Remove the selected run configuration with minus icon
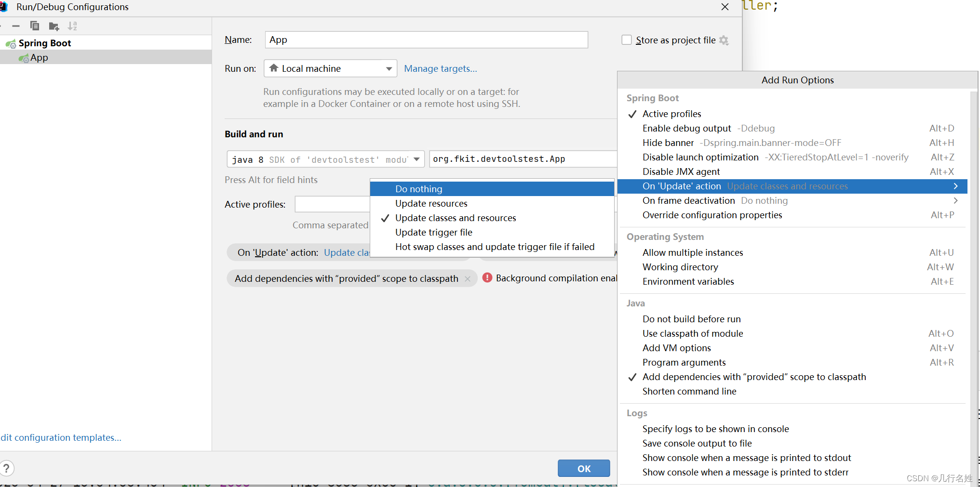The width and height of the screenshot is (980, 487). coord(16,26)
